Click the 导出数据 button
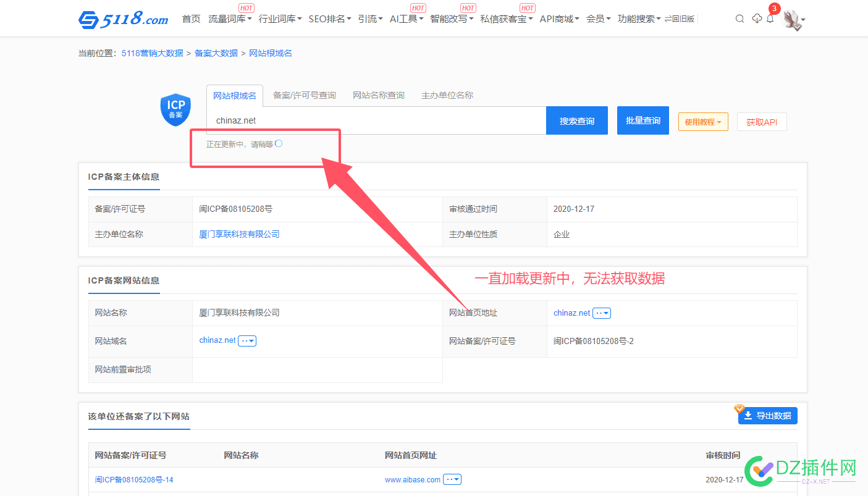Screen dimensions: 868x496 [768, 416]
